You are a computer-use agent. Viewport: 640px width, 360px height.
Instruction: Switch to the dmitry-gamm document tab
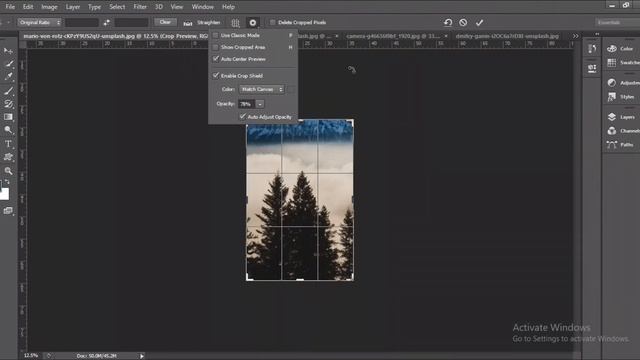(x=507, y=36)
